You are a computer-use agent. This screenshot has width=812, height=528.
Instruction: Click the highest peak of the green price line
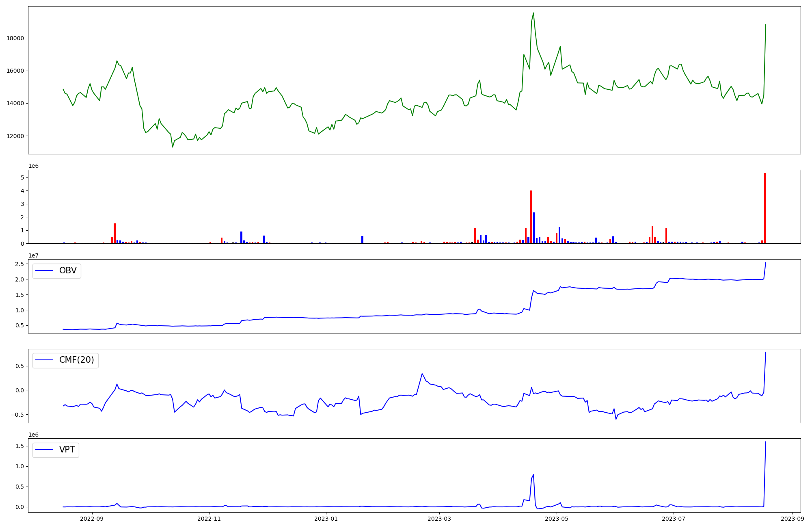pyautogui.click(x=533, y=13)
